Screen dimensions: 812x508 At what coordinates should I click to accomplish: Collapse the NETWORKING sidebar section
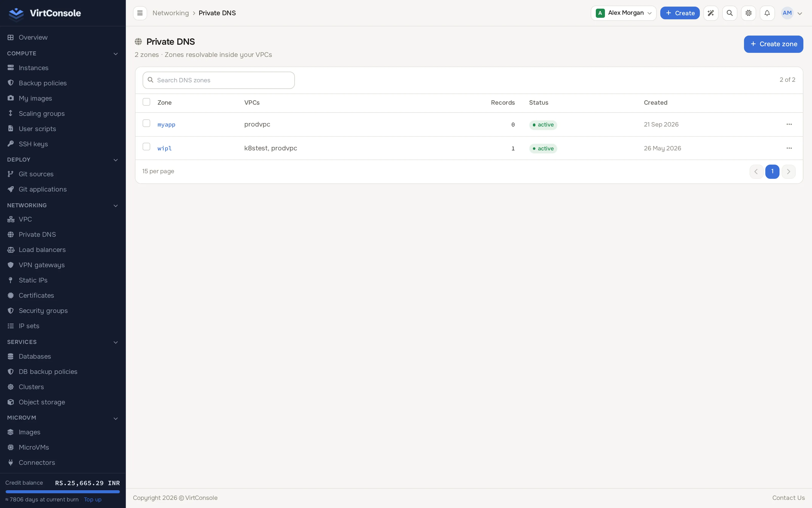pos(116,206)
